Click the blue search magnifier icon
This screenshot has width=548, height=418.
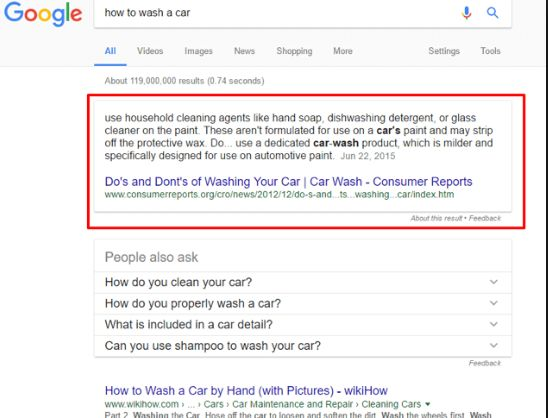pos(492,13)
